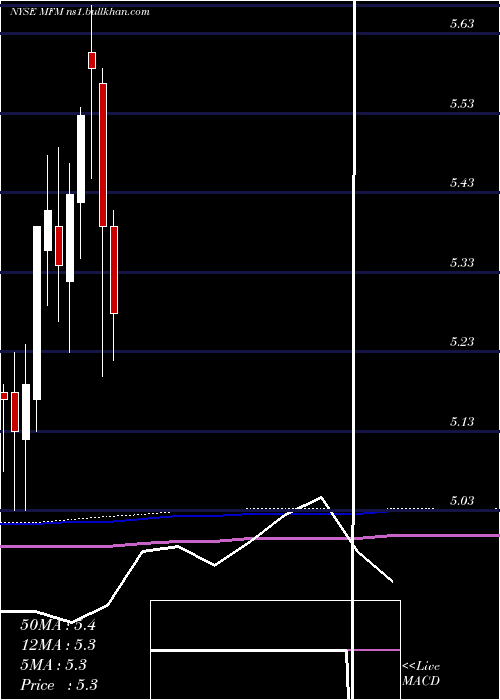Click the 5.03 price axis label
The width and height of the screenshot is (500, 700).
pos(462,500)
